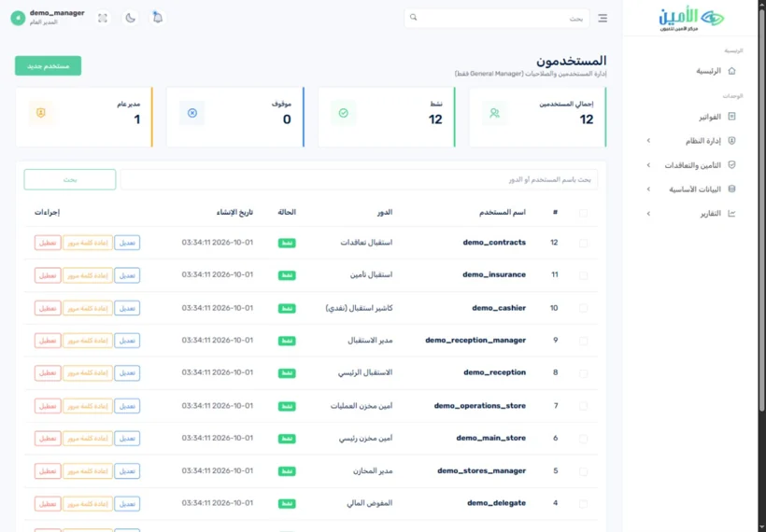Image resolution: width=766 pixels, height=532 pixels.
Task: Select the demo_reception_manager row checkbox
Action: coord(583,341)
